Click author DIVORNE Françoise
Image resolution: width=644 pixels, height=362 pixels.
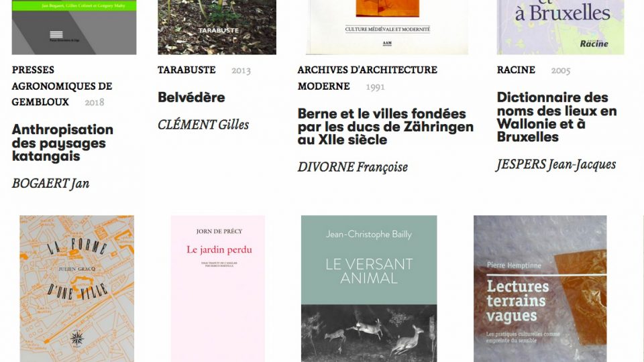(353, 167)
